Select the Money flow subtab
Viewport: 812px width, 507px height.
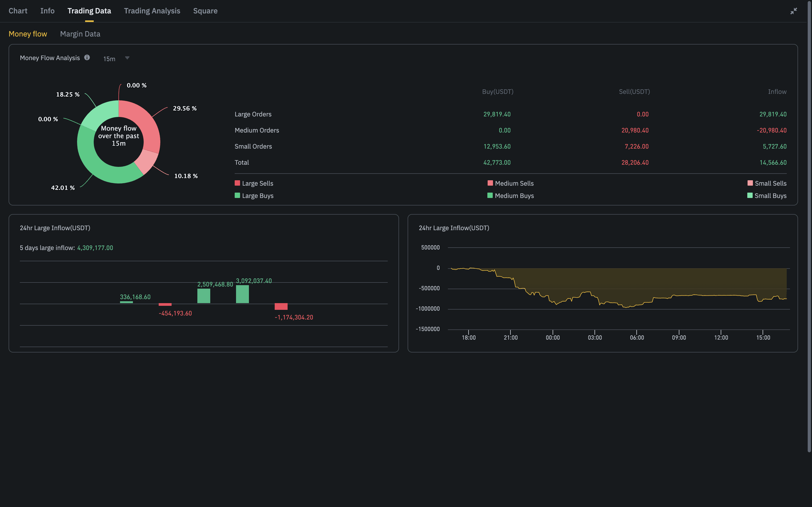(x=28, y=34)
